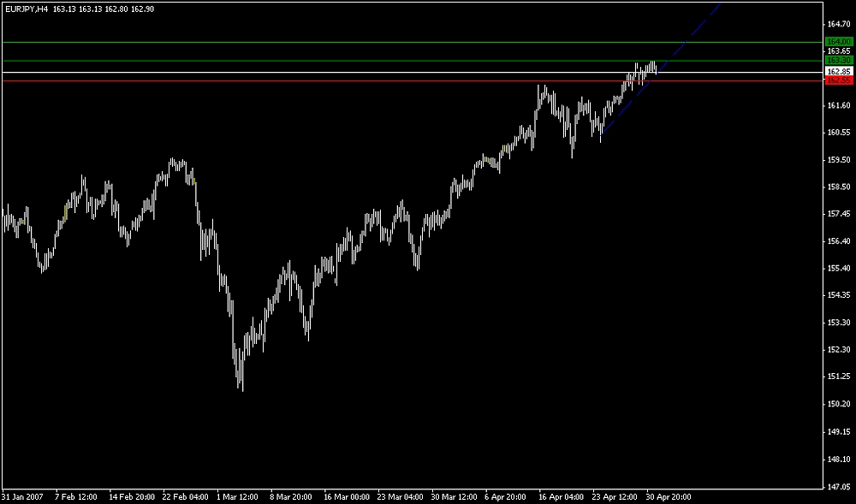Click the 23 Mar 04:00 date label

[400, 497]
